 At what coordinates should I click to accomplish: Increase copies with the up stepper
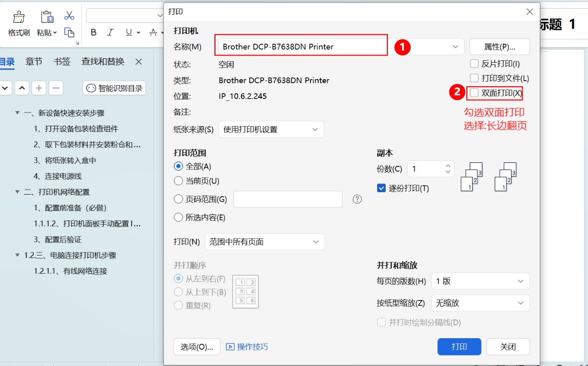448,165
